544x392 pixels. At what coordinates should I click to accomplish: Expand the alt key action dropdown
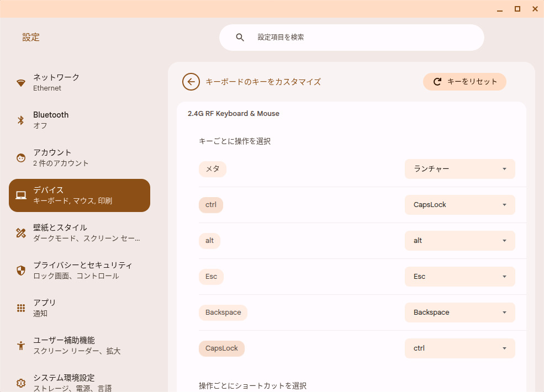(460, 241)
